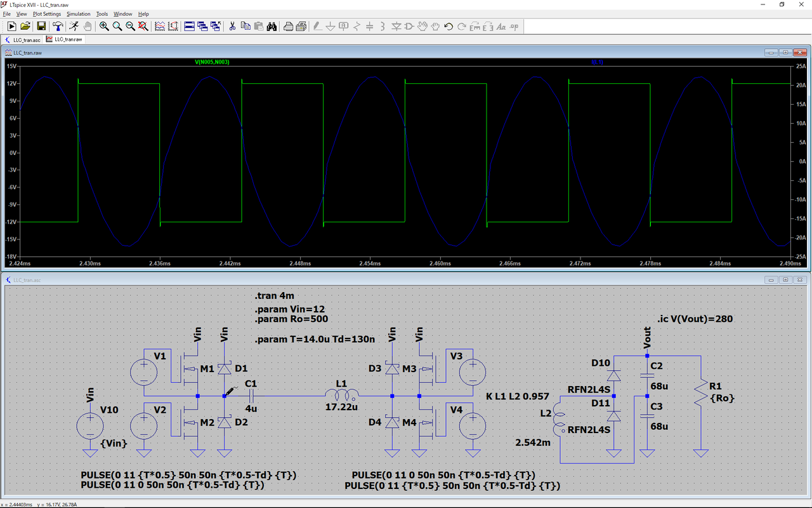
Task: Select the Zoom In magnifier icon
Action: (x=104, y=26)
